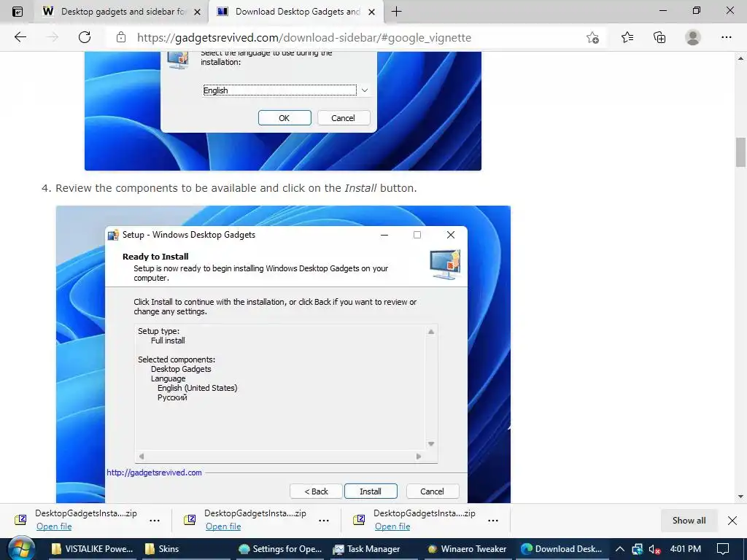Open the Collections panel
747x560 pixels.
tap(659, 37)
